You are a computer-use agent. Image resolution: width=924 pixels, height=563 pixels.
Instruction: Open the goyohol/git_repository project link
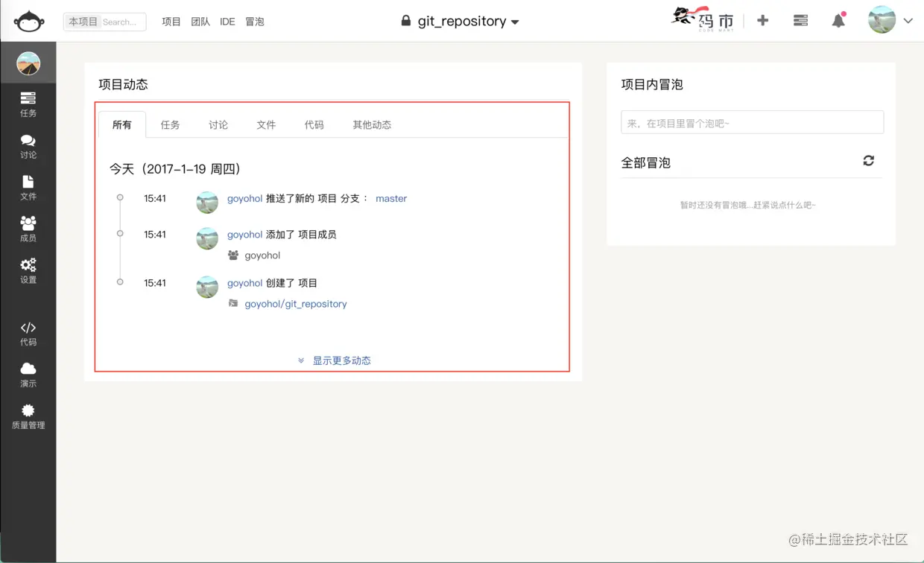tap(294, 304)
